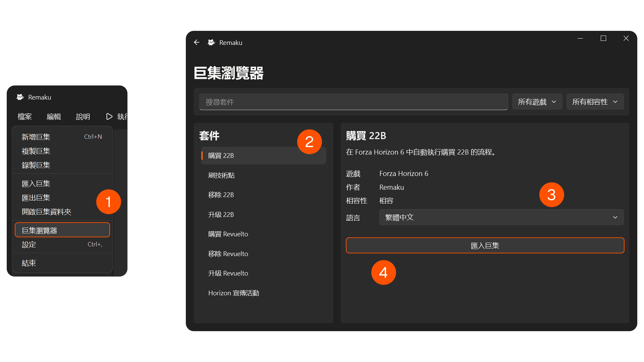Click the 搜尋套件 search field
This screenshot has height=362, width=644.
coord(354,102)
